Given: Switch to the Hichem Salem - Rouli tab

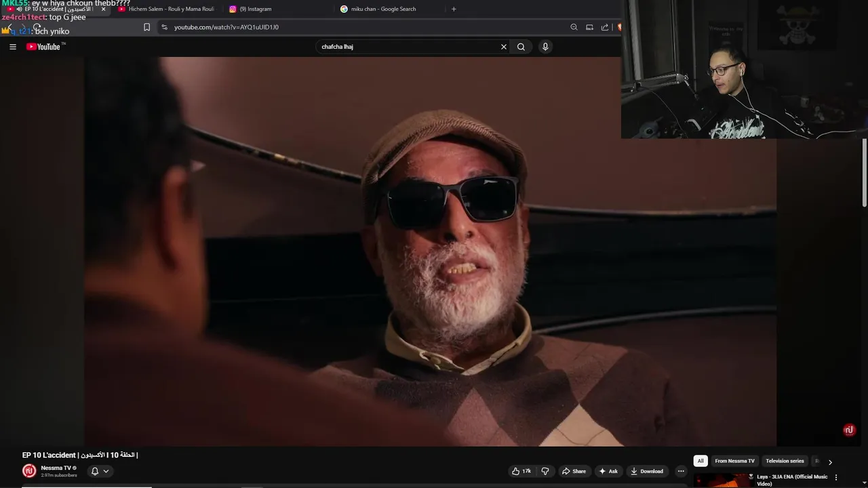Looking at the screenshot, I should pos(166,9).
